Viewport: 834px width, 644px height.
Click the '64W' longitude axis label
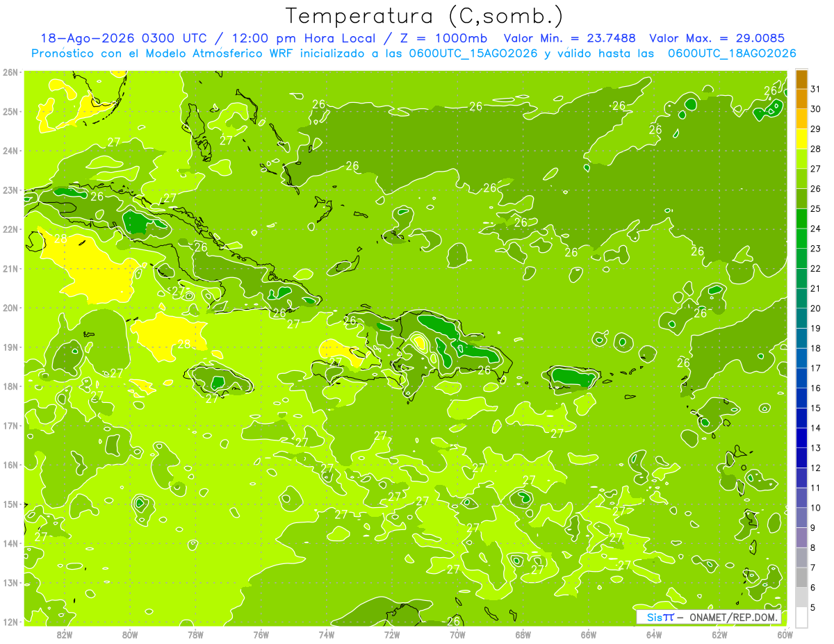point(654,634)
